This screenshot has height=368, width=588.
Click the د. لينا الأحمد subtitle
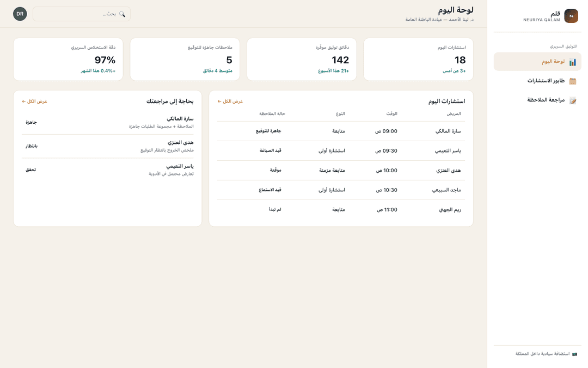[439, 20]
